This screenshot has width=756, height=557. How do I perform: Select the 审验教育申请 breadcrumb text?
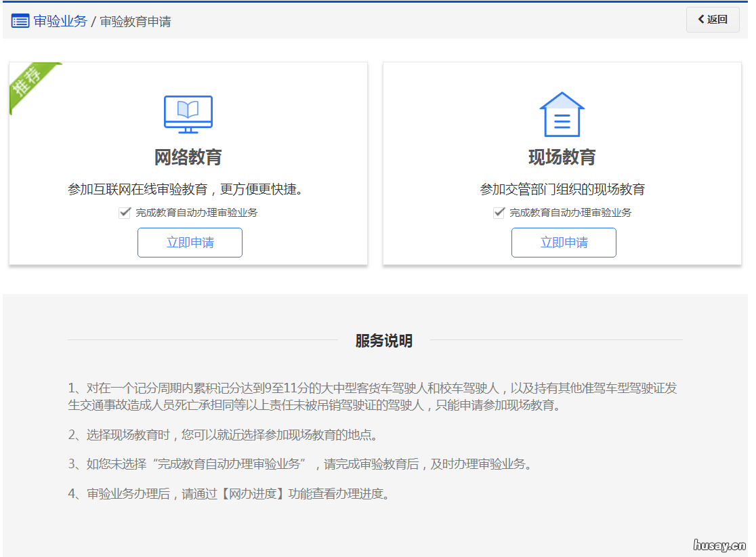[137, 21]
